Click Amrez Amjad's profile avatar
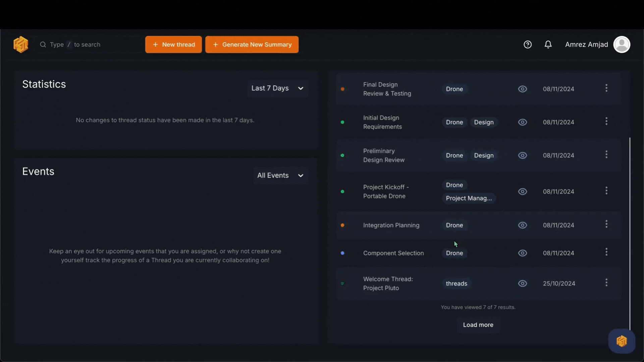The width and height of the screenshot is (644, 362). [x=622, y=44]
